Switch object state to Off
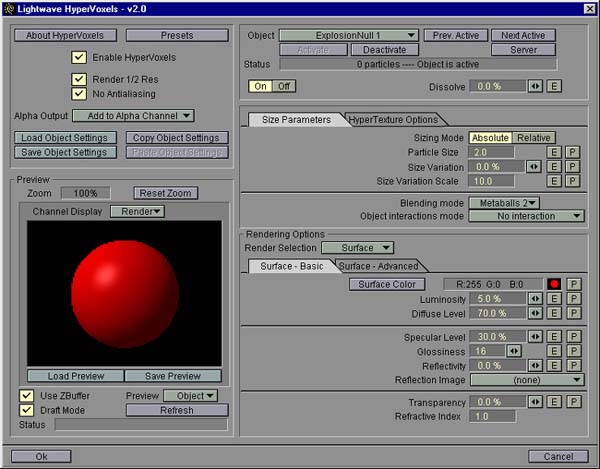 point(284,86)
